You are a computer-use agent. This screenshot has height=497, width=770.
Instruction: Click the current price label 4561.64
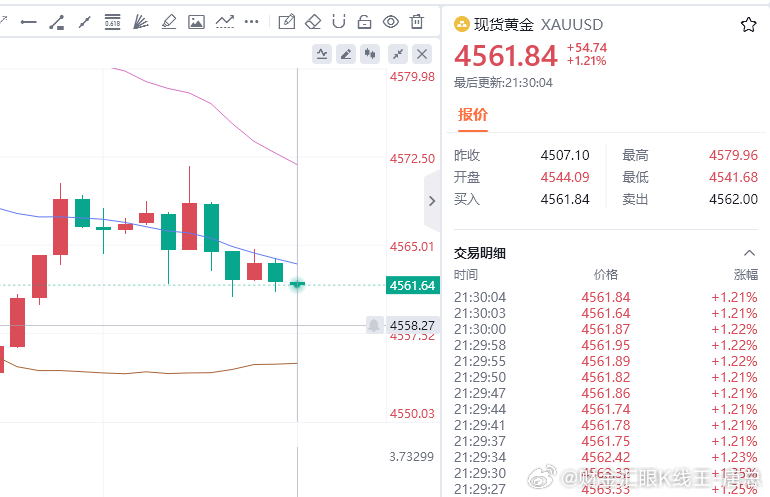(412, 285)
